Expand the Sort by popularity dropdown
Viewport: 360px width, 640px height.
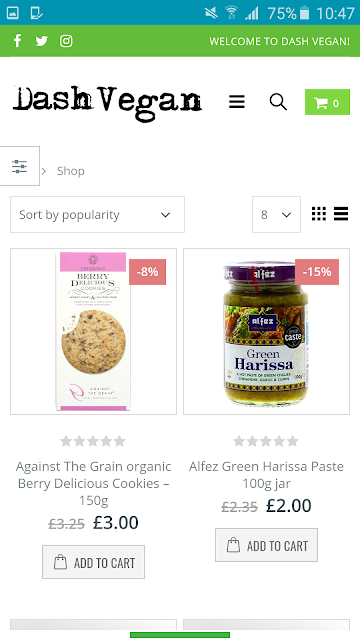point(97,215)
